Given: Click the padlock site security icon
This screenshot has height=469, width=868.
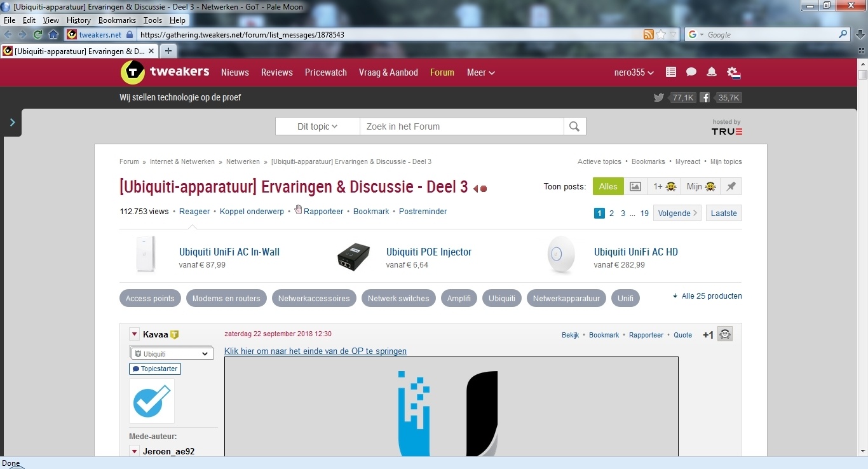Looking at the screenshot, I should click(130, 34).
